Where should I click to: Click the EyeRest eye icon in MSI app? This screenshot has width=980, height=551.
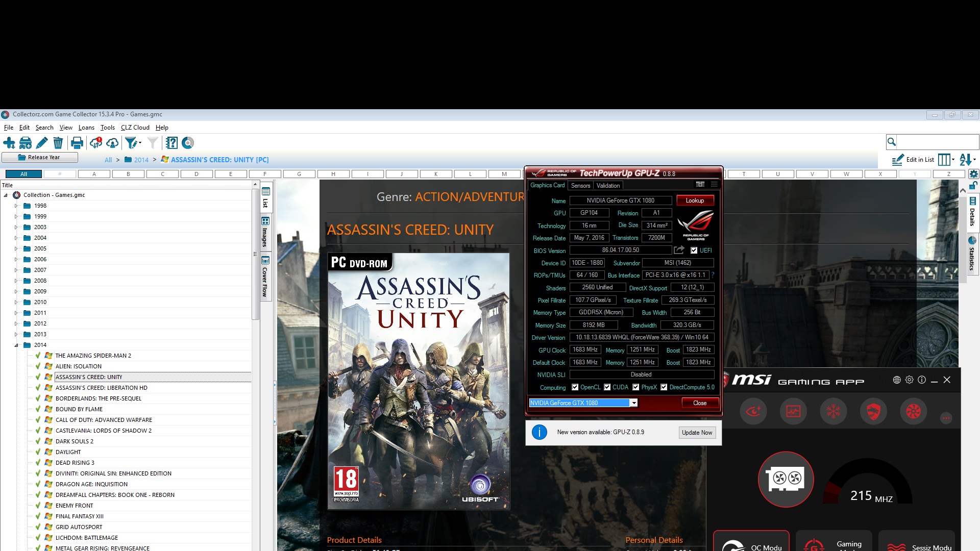coord(753,411)
